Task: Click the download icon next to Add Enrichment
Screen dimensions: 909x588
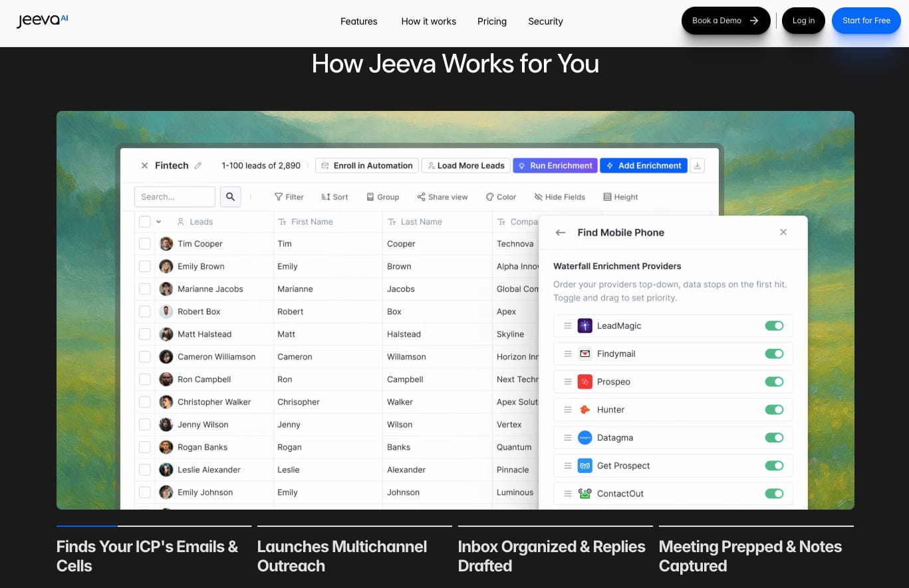Action: pyautogui.click(x=697, y=165)
